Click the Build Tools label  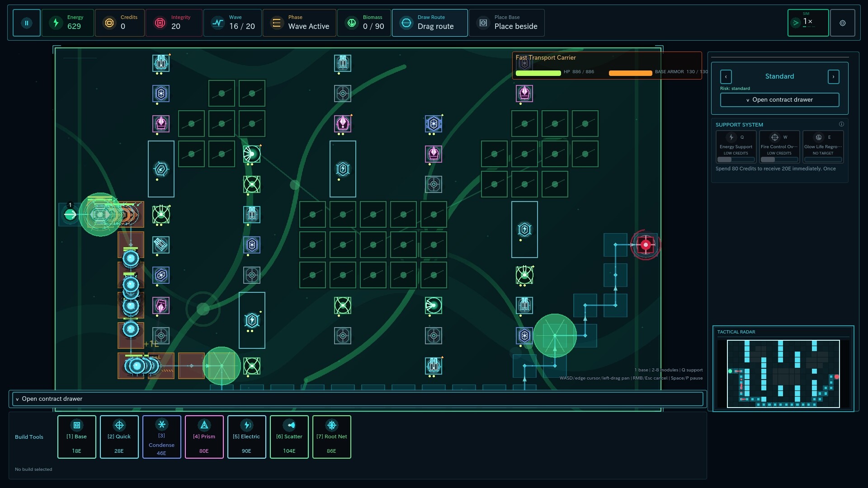click(x=29, y=437)
